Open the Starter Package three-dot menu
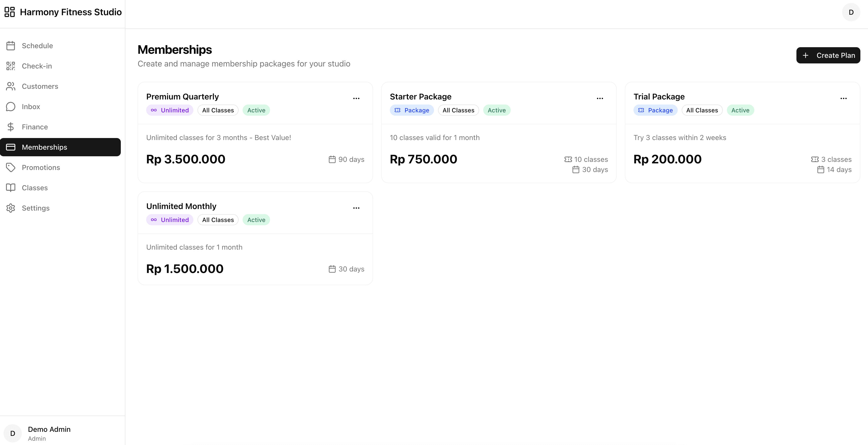 (x=600, y=98)
